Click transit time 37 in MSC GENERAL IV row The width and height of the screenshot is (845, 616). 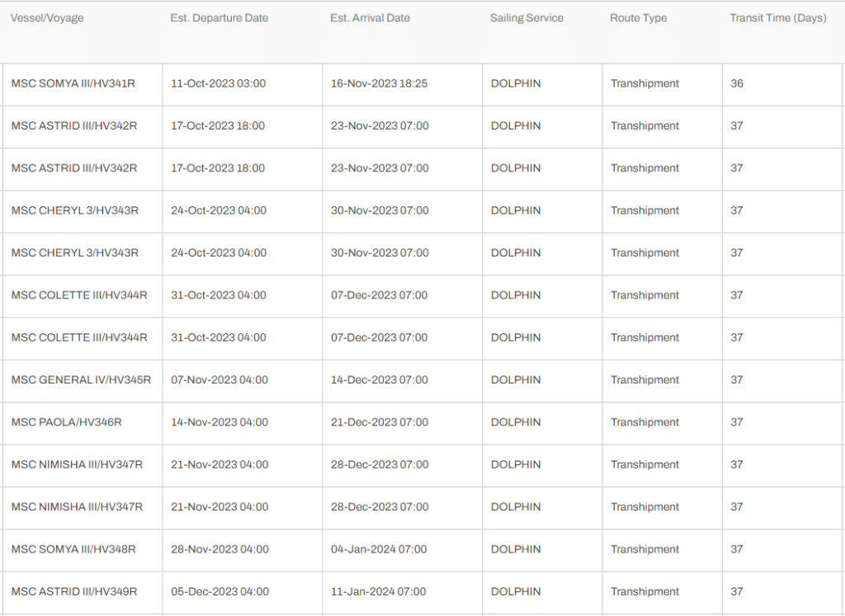[737, 380]
